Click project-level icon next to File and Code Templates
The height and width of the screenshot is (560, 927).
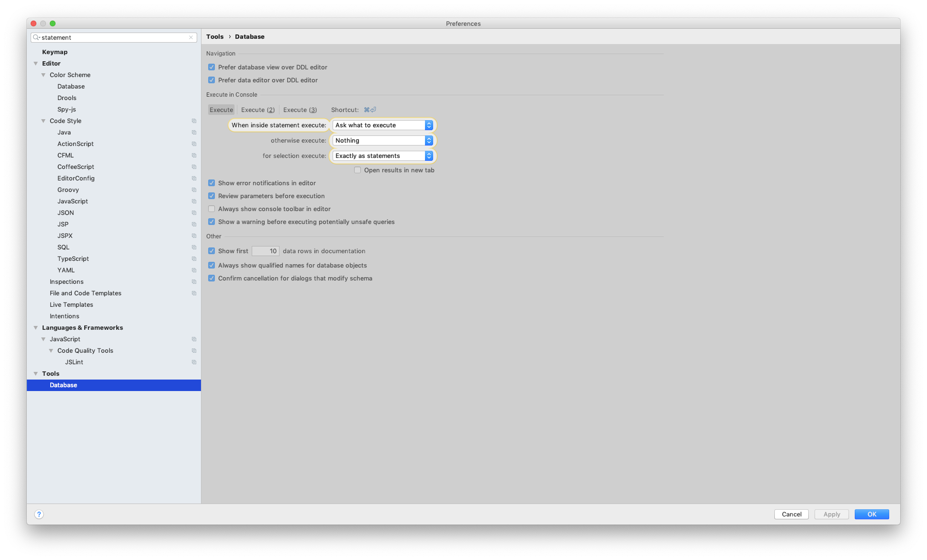(194, 293)
